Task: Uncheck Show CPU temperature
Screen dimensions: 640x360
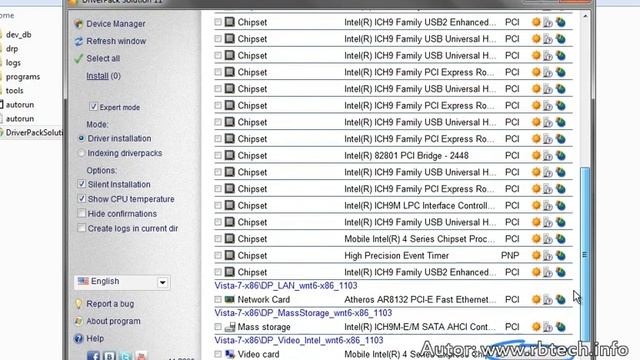Action: (82, 199)
